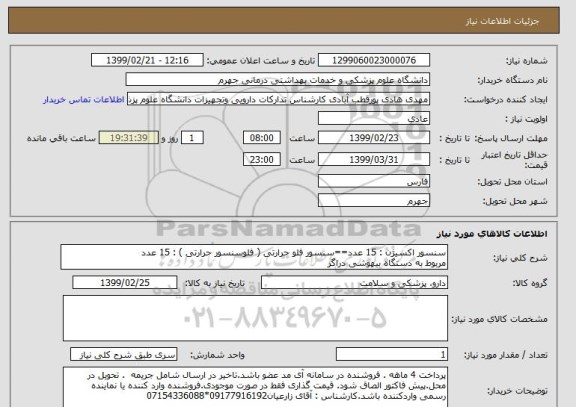Select the need number field 1299060023000076
Image resolution: width=576 pixels, height=407 pixels.
click(374, 60)
